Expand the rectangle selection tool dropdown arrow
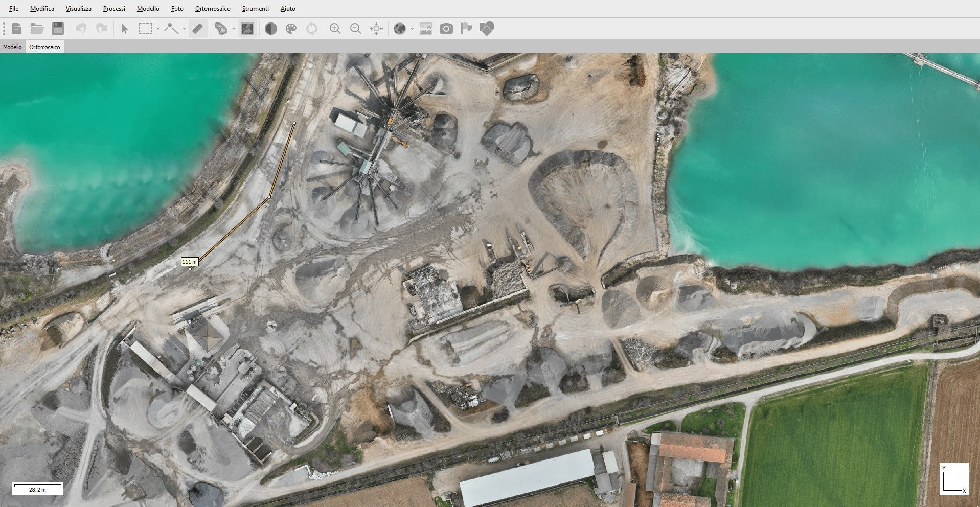The width and height of the screenshot is (980, 507). point(158,29)
